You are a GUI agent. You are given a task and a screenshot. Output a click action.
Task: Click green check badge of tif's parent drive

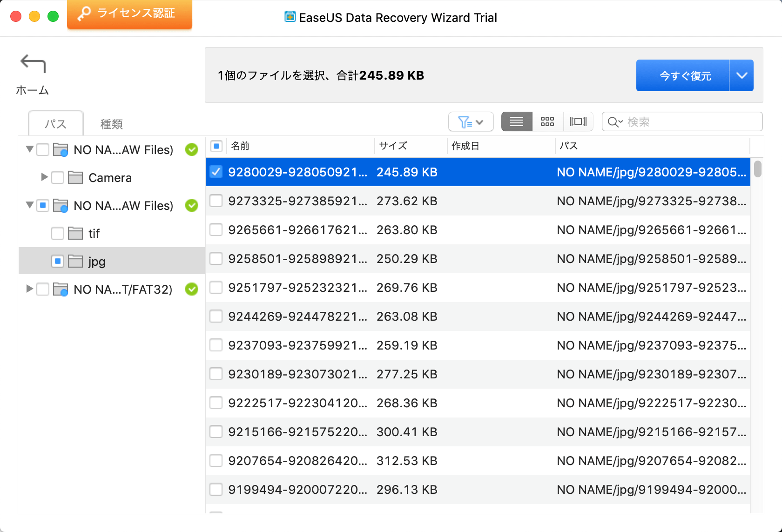pos(192,205)
